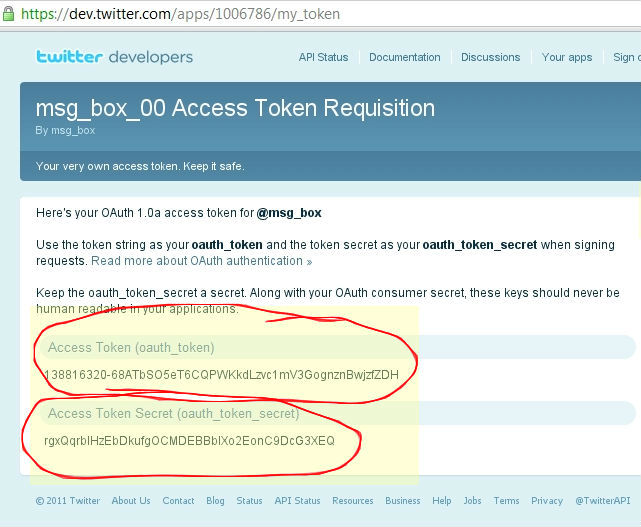Viewport: 641px width, 527px height.
Task: Follow the Read more about OAuth authentication link
Action: tap(202, 261)
